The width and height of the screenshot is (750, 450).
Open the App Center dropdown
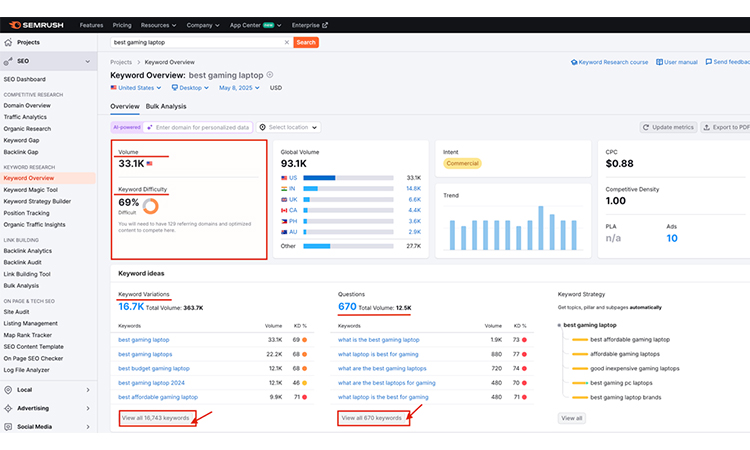tap(255, 25)
